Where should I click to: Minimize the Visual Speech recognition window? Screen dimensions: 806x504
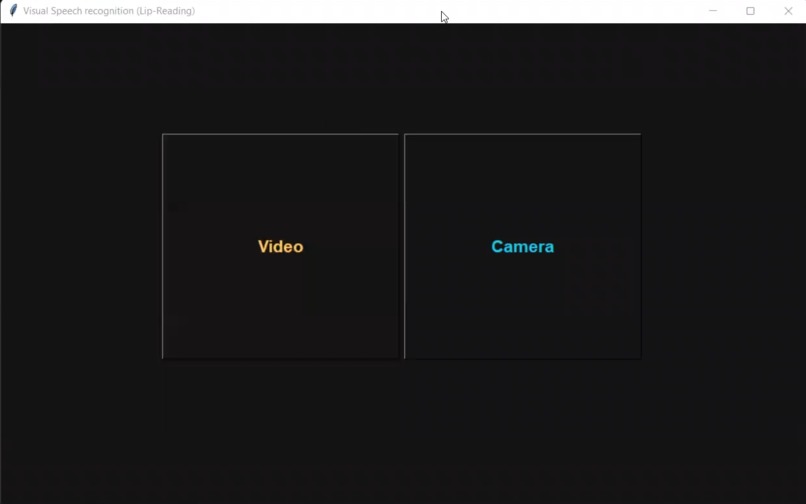pos(712,11)
